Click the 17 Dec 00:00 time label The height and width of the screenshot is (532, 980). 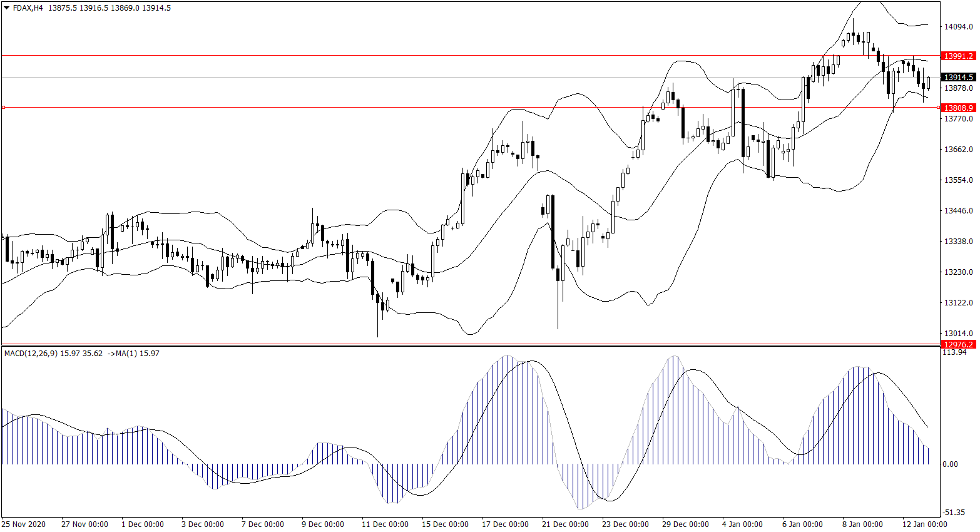pyautogui.click(x=505, y=524)
